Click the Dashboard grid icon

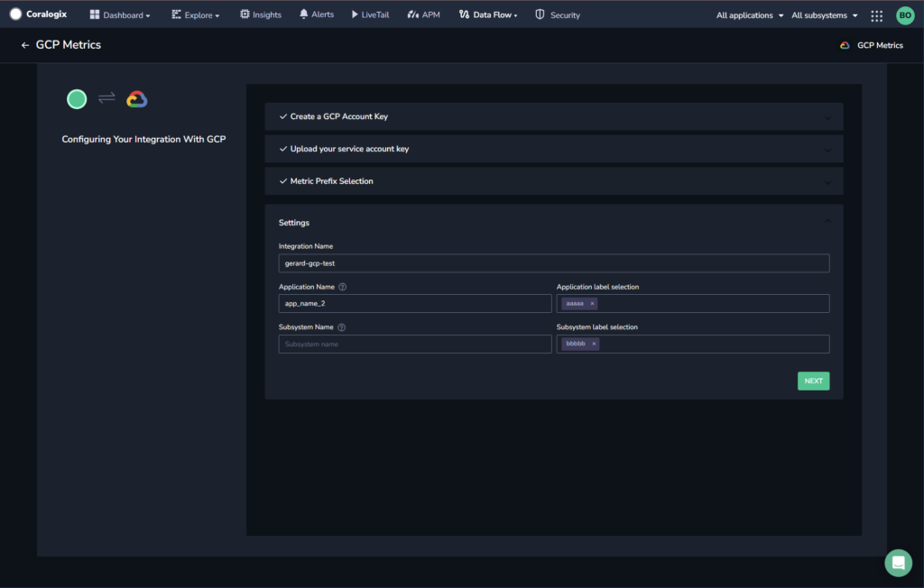94,14
